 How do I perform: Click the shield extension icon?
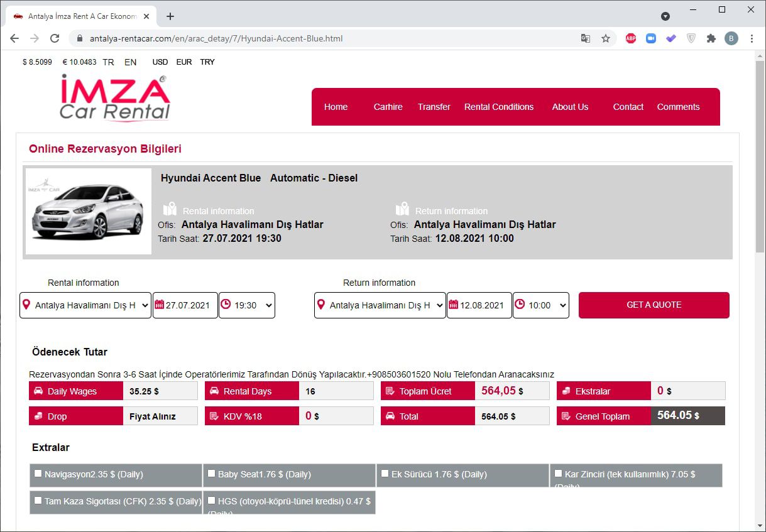click(691, 38)
